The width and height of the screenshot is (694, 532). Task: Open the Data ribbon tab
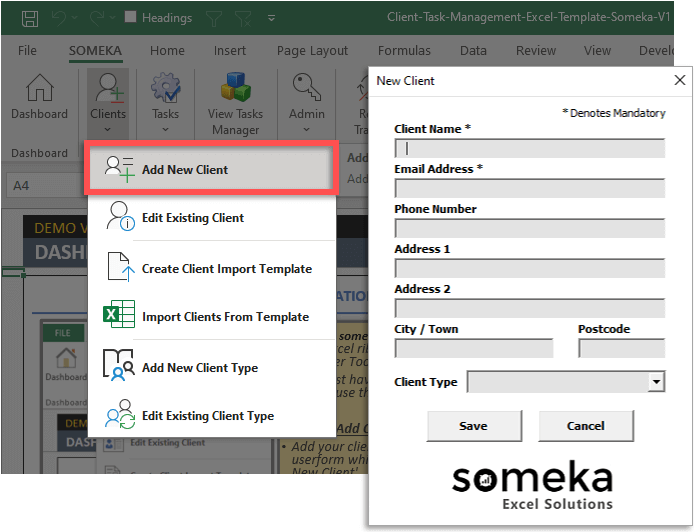coord(473,50)
